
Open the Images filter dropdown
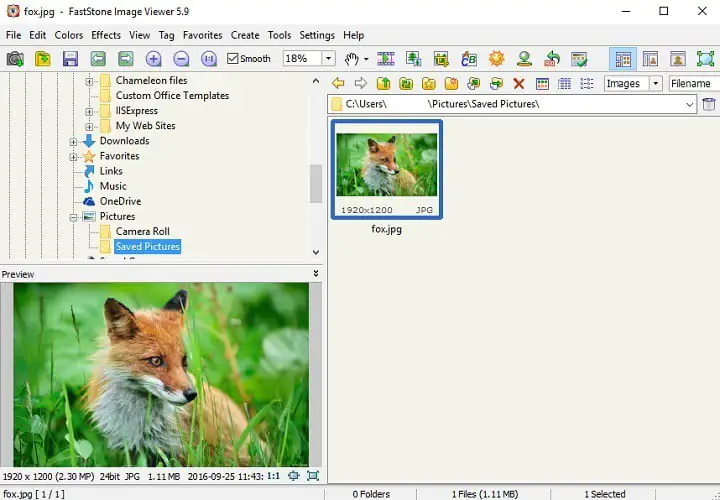coord(656,84)
